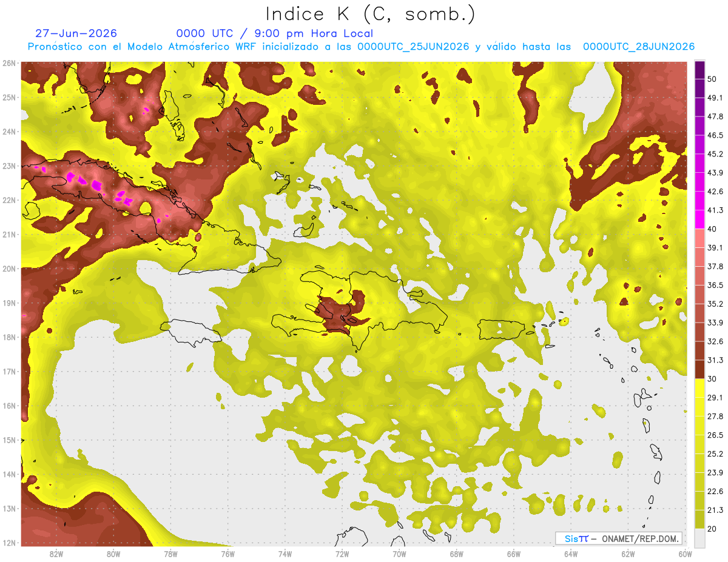Image resolution: width=728 pixels, height=562 pixels.
Task: Click the '41.3' color scale label
Action: [715, 210]
